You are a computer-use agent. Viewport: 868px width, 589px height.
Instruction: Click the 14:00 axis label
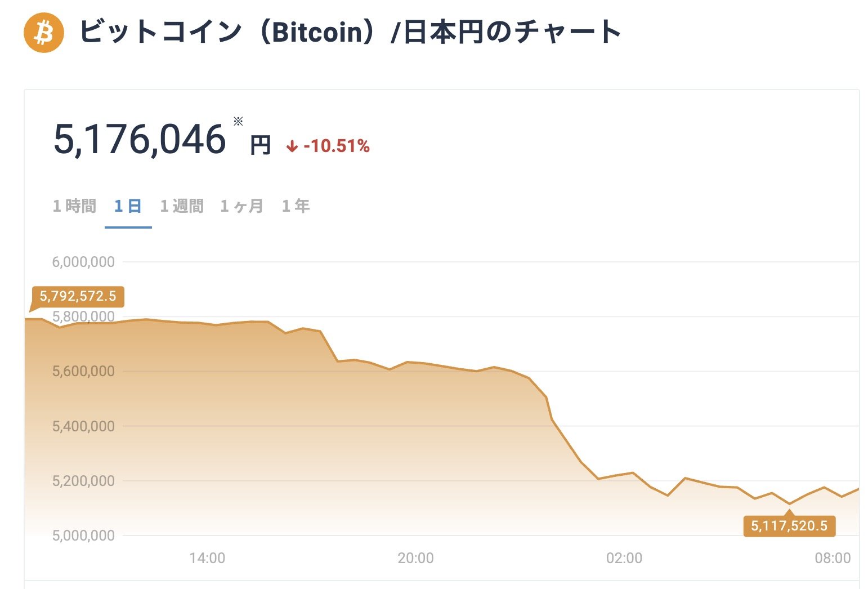click(x=208, y=558)
